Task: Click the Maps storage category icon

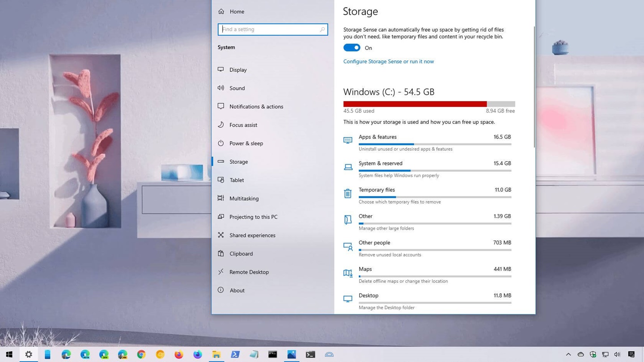Action: (347, 273)
